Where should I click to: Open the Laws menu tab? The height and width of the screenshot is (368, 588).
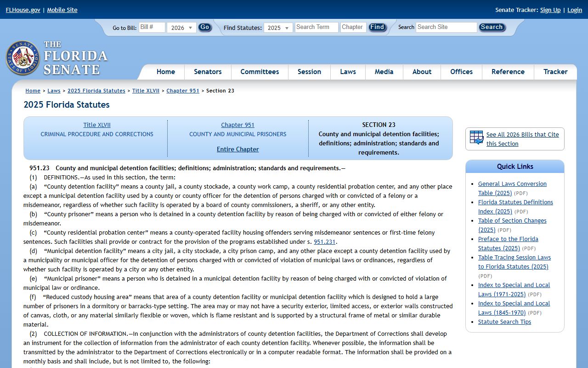click(348, 72)
